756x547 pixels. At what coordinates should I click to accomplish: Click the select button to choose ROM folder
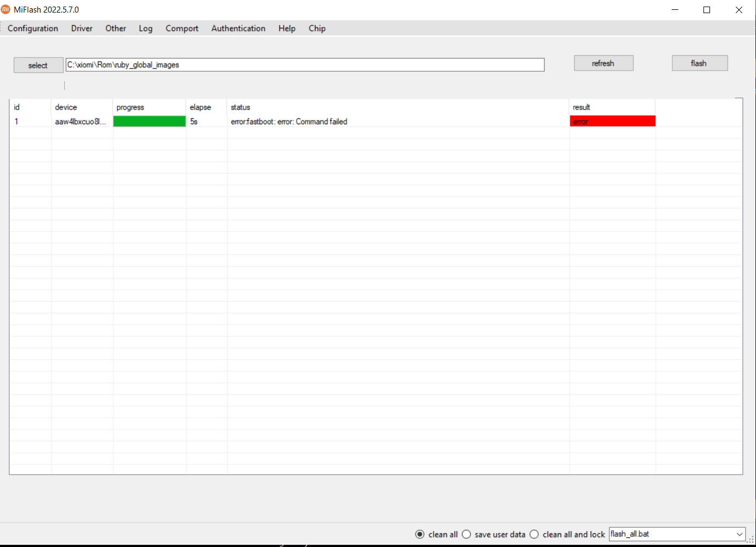(x=38, y=65)
